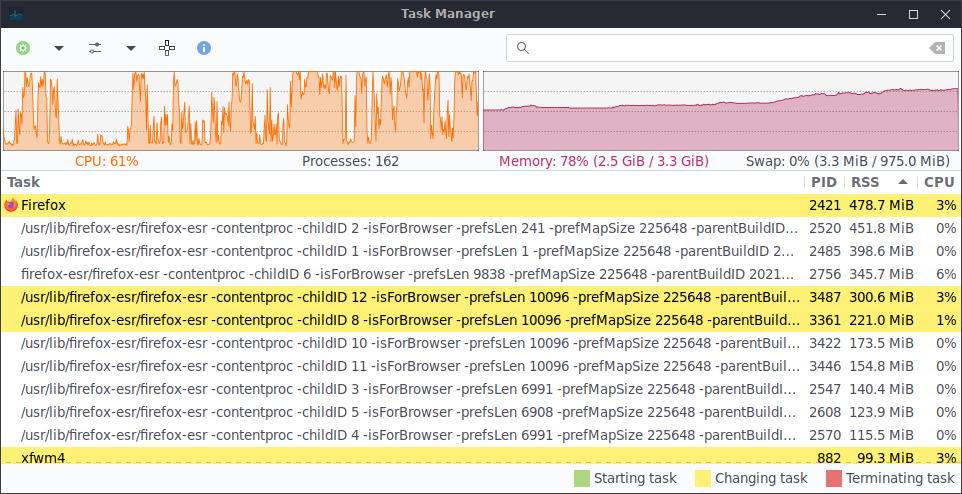Screen dimensions: 962x494
Task: Click RSS value 123.9 MiB
Action: click(882, 412)
